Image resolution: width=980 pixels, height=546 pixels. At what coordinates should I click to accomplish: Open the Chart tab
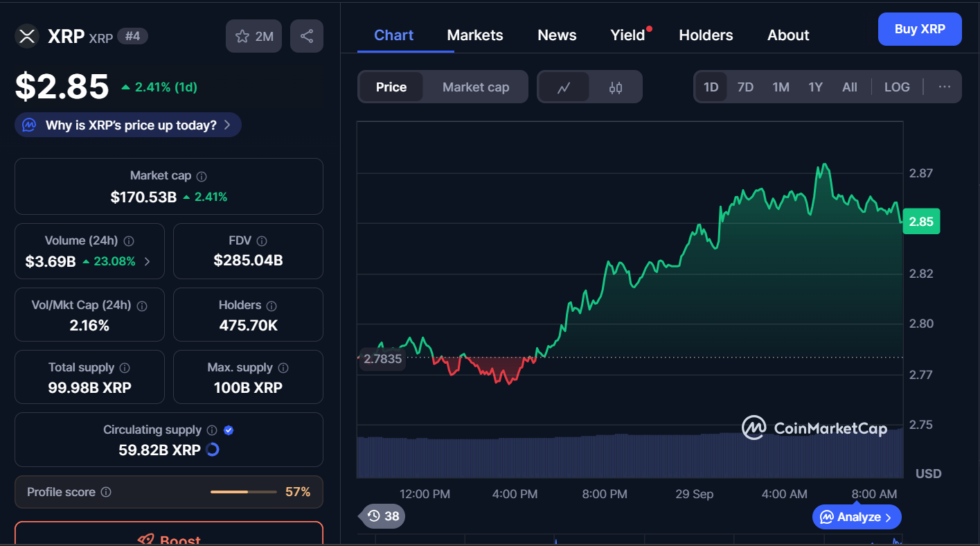click(393, 35)
